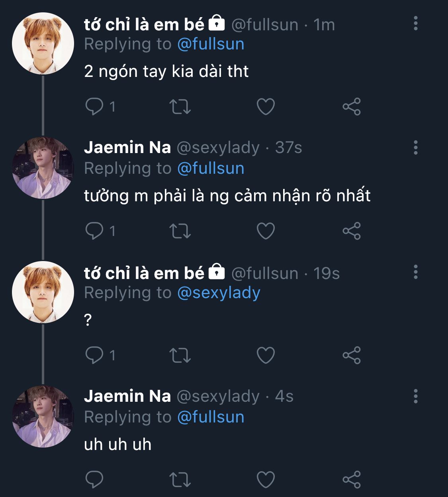
Task: Retweet the "uh uh uh" tweet
Action: [x=180, y=479]
